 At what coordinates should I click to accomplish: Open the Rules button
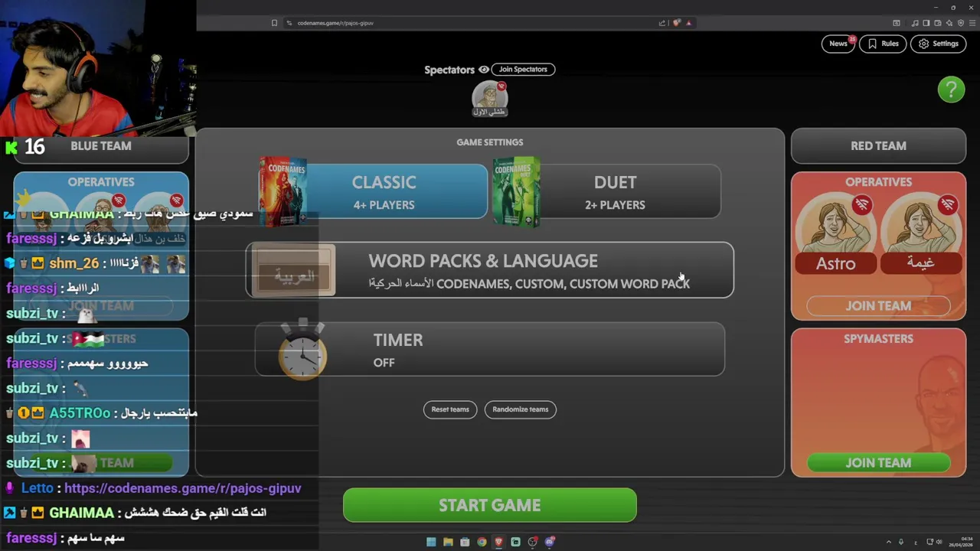(883, 44)
